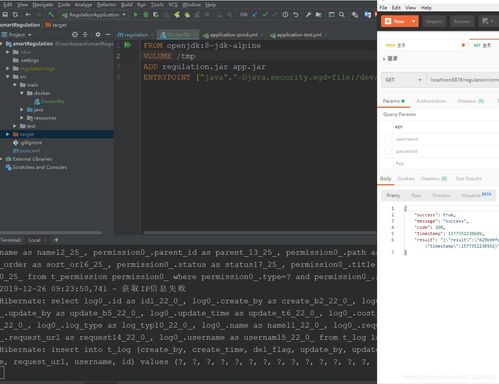Screen dimensions: 499x384
Task: Open the Project view selector dropdown
Action: [x=17, y=35]
